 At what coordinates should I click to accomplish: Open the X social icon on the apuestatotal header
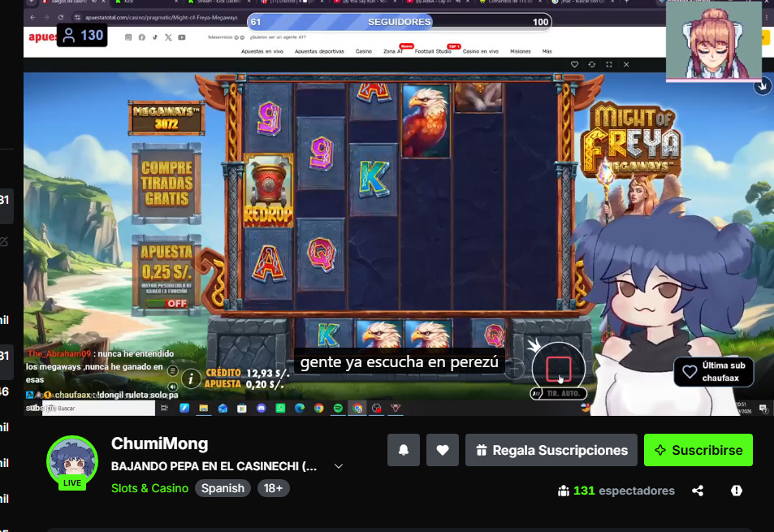click(168, 37)
